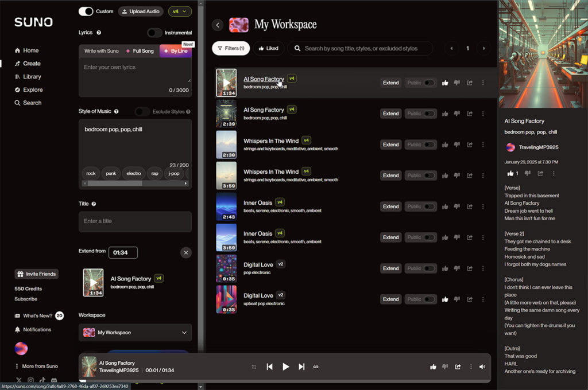Click the Invite Friends button
588x390 pixels.
[x=36, y=274]
